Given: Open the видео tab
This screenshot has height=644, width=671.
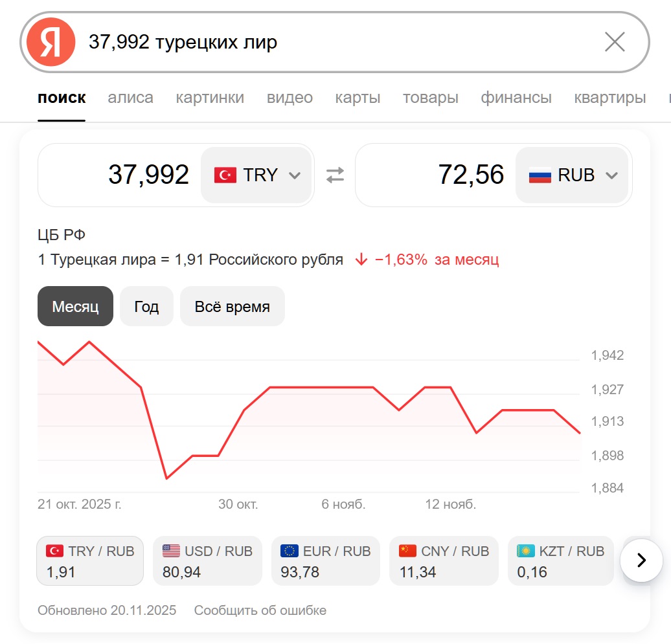Looking at the screenshot, I should 290,98.
